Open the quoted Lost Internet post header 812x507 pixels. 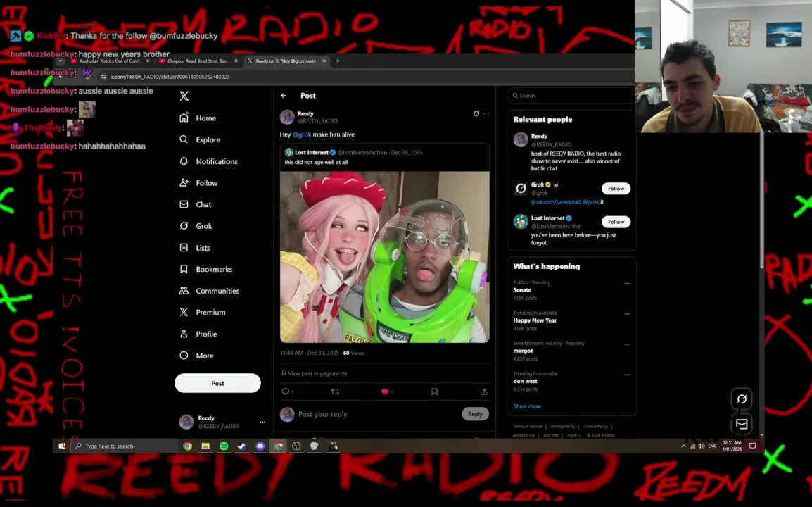point(353,152)
